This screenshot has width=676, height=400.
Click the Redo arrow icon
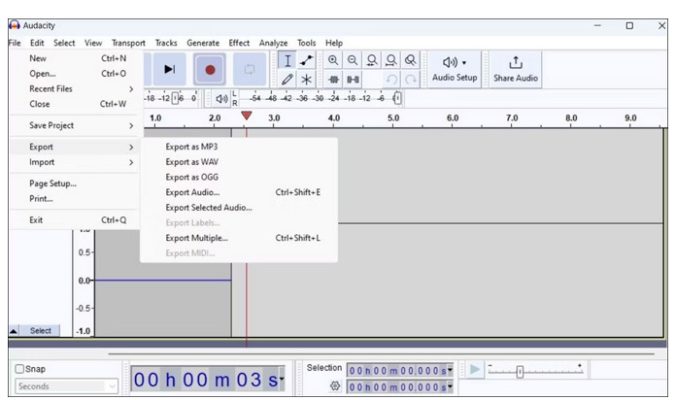410,79
